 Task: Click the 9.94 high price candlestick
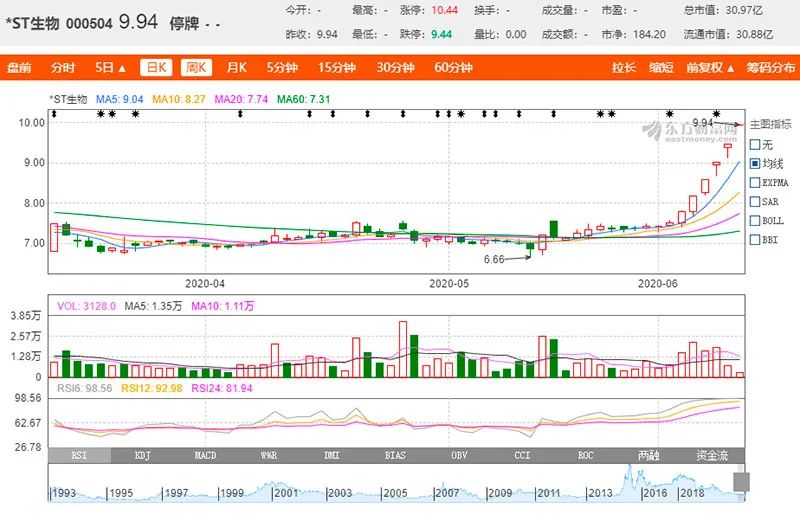point(728,150)
